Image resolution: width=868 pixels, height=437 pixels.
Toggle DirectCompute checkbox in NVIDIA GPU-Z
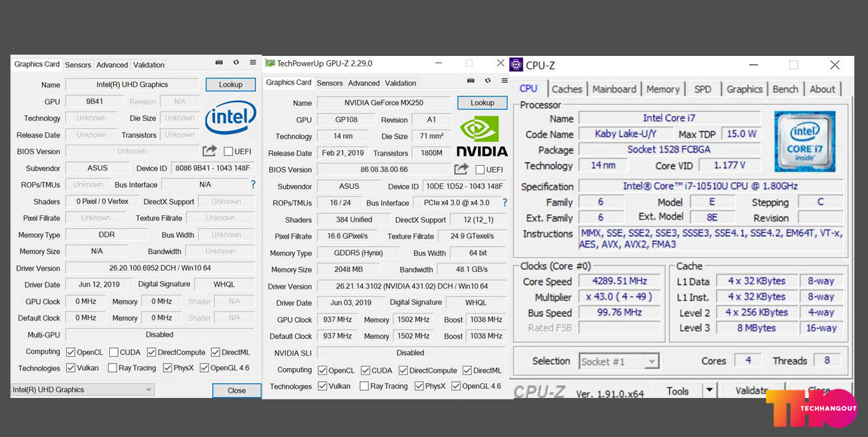[x=403, y=371]
